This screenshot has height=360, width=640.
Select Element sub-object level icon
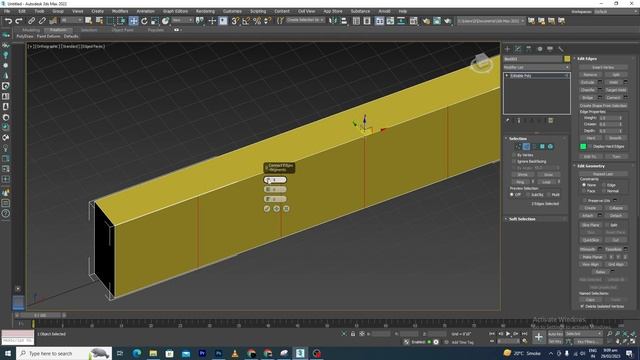click(x=550, y=147)
